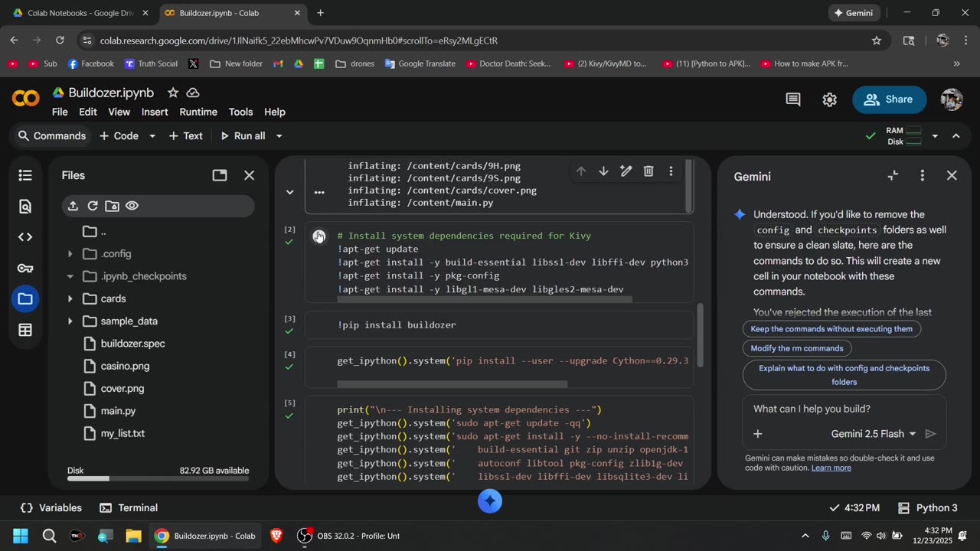Refresh the Files panel listing
This screenshot has height=551, width=980.
coord(93,206)
